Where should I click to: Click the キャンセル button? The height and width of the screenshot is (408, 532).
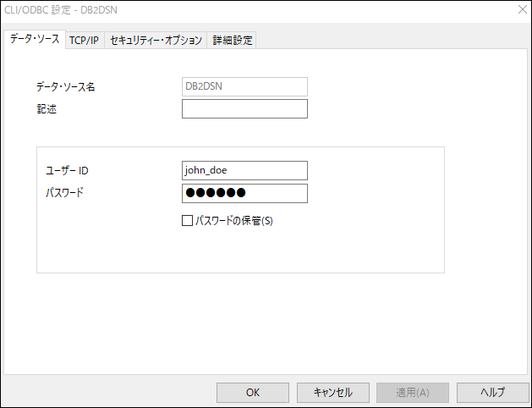tap(332, 393)
